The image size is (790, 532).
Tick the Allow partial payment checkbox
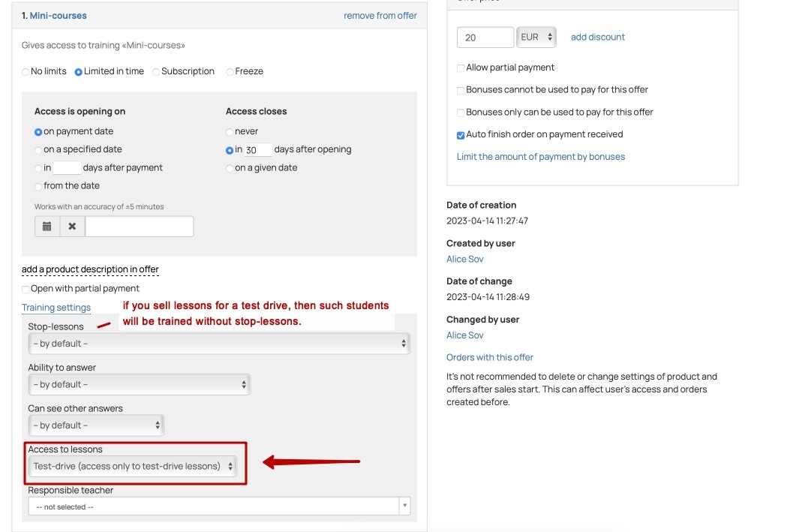[x=461, y=68]
